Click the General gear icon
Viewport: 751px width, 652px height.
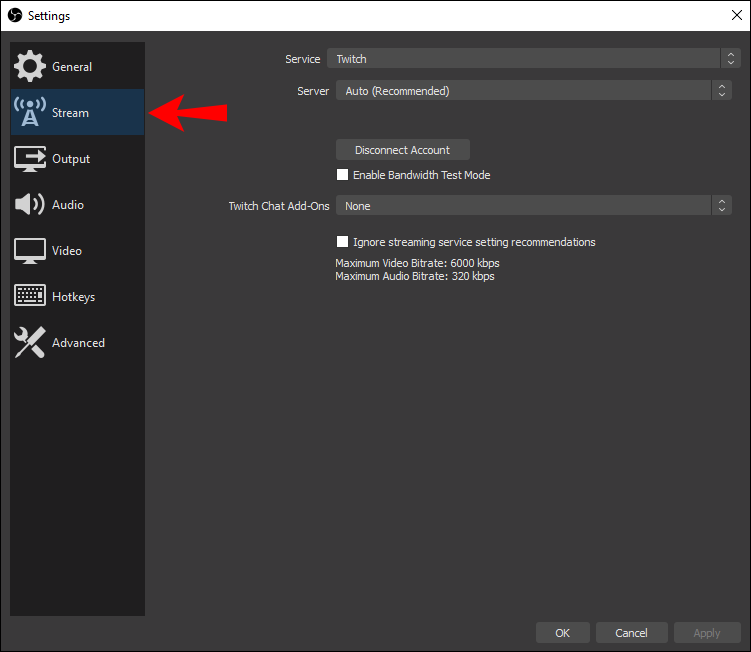(30, 67)
